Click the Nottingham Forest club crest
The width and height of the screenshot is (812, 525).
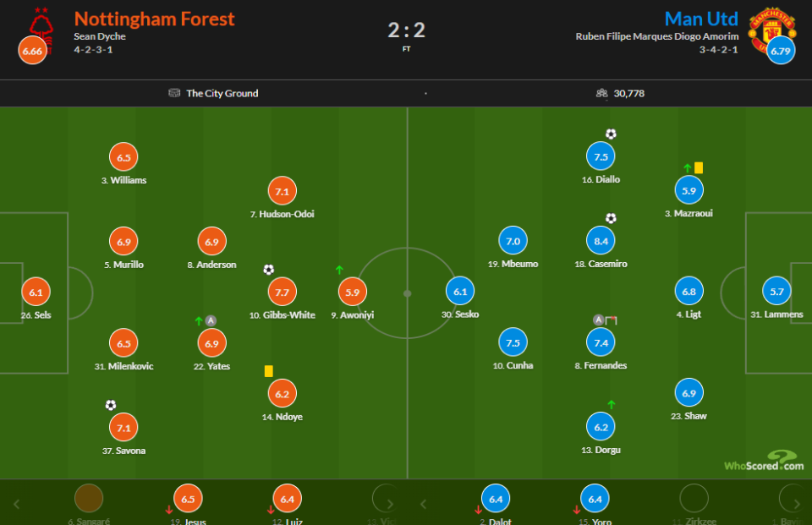[40, 25]
